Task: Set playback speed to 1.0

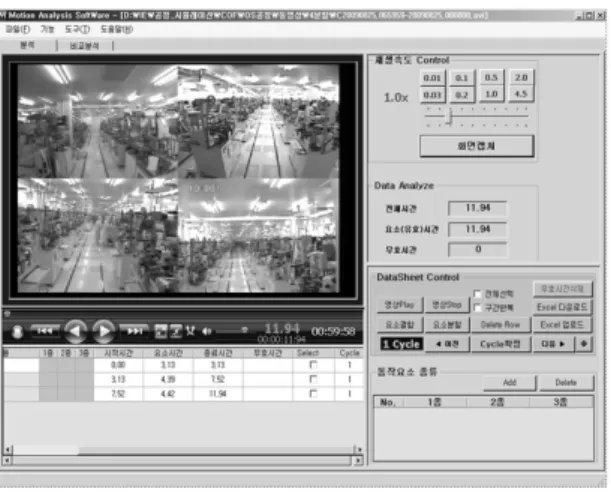Action: (491, 94)
